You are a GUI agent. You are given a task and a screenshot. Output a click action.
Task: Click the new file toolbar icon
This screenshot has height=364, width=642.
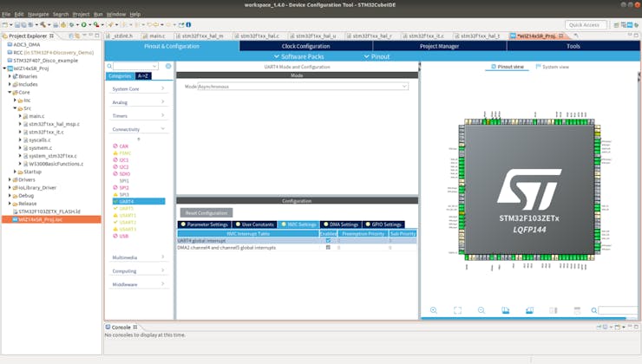[5, 24]
